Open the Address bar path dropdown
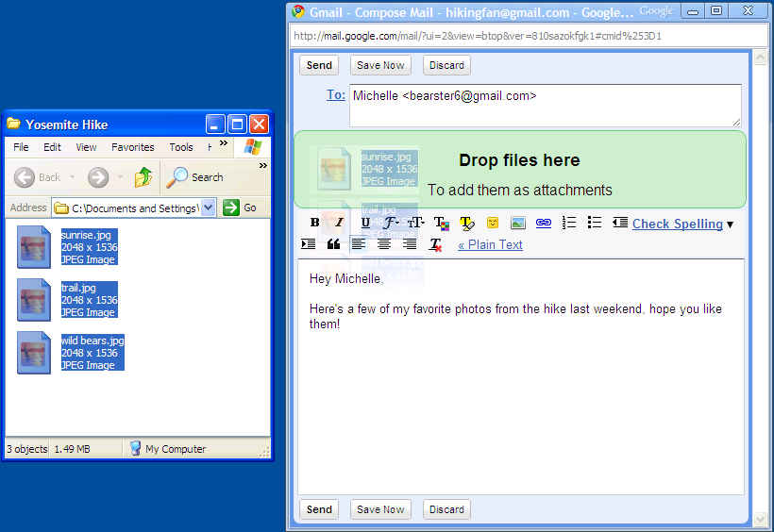The height and width of the screenshot is (532, 774). point(209,208)
